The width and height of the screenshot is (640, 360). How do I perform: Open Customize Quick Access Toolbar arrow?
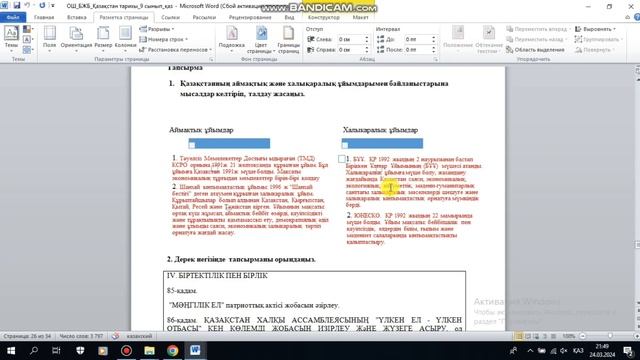tap(53, 6)
